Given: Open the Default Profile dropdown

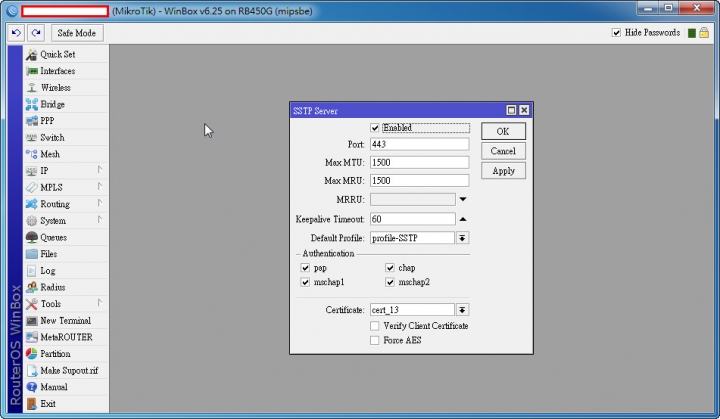Looking at the screenshot, I should (x=462, y=238).
